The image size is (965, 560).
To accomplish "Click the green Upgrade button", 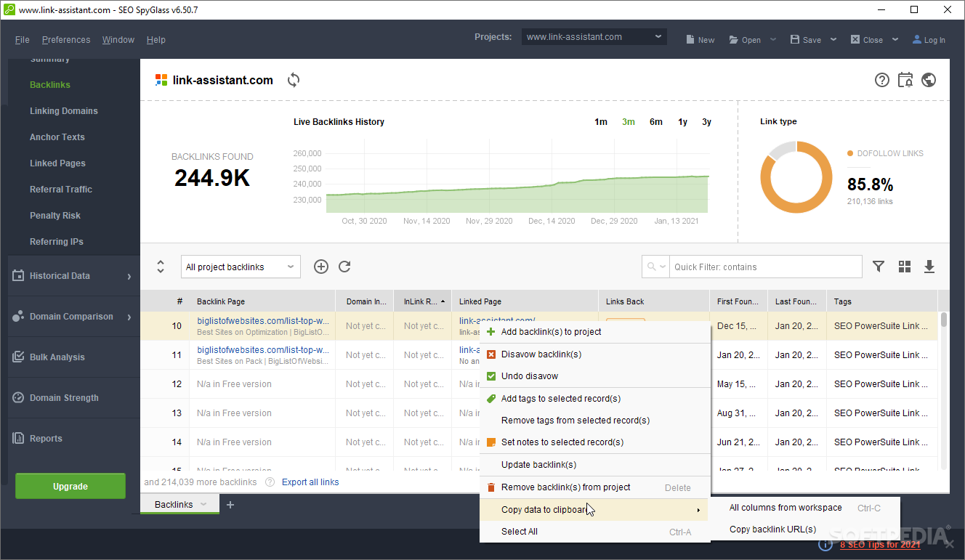I will point(70,487).
